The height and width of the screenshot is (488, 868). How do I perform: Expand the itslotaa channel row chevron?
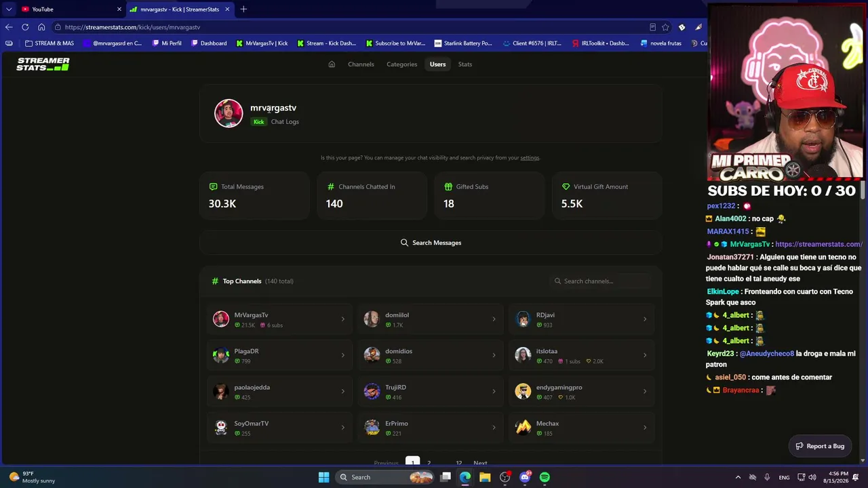(645, 355)
